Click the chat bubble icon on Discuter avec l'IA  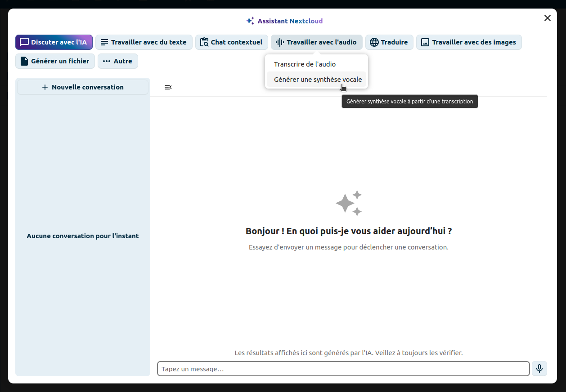[24, 42]
